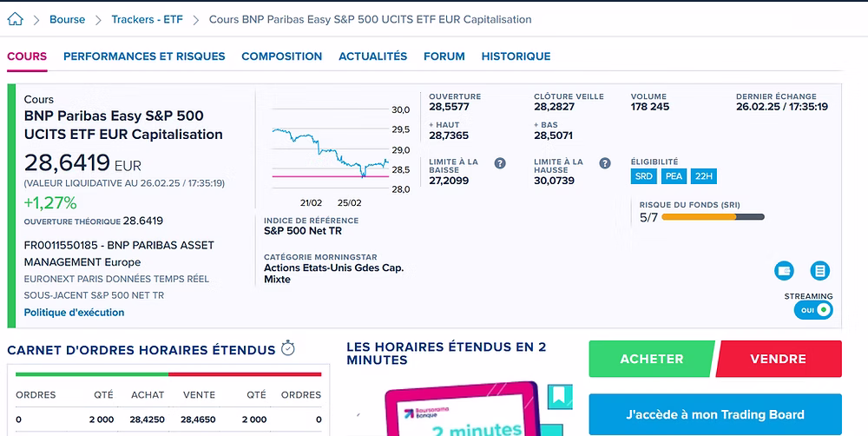Click J'accède à mon Trading Board
This screenshot has height=436, width=868.
tap(715, 414)
